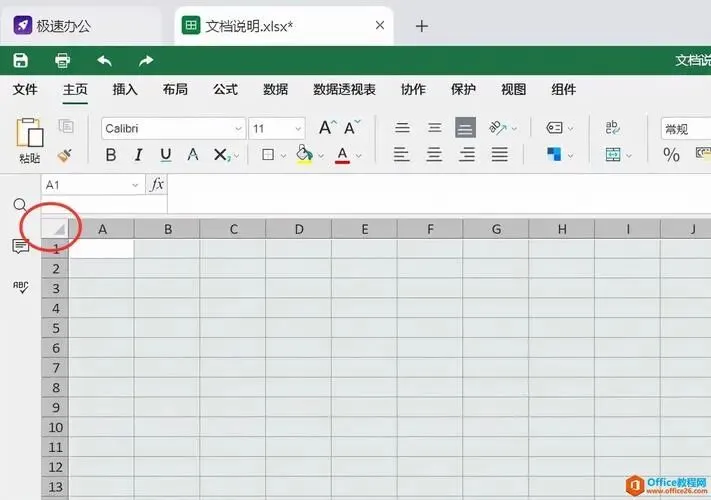
Task: Click the text orientation icon
Action: pos(497,128)
